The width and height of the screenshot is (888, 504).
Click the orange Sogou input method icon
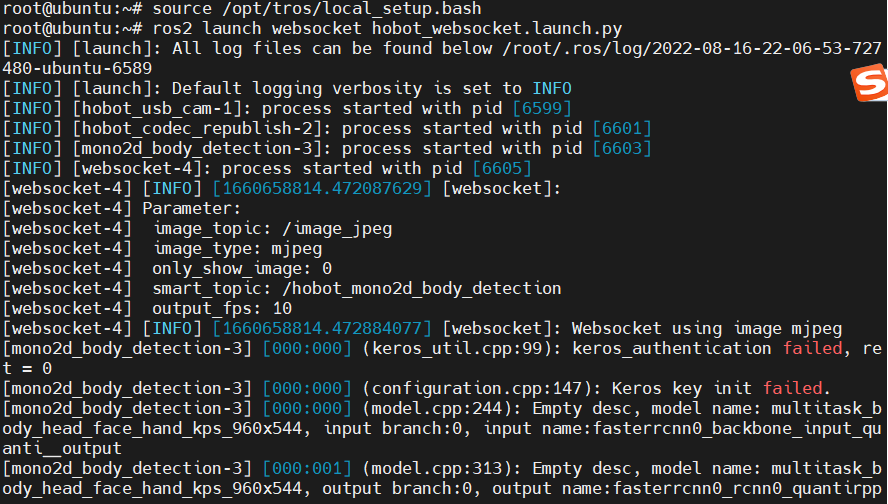coord(870,83)
